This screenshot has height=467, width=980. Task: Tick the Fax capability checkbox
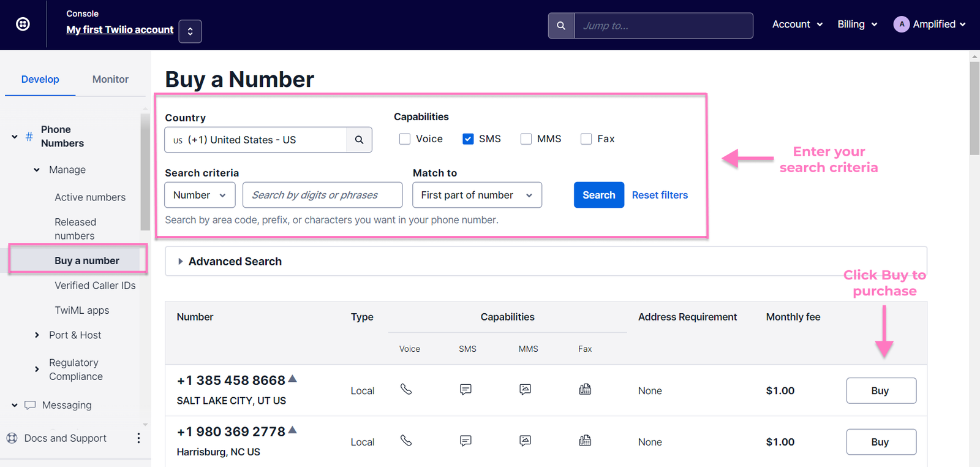[586, 139]
